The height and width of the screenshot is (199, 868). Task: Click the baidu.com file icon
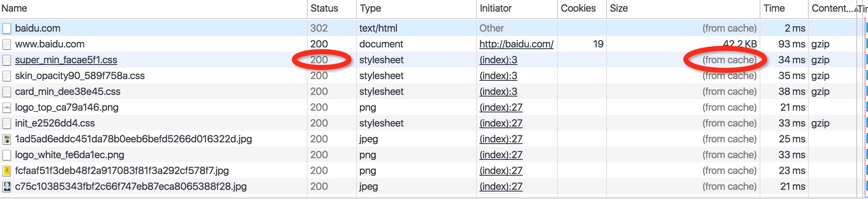tap(7, 28)
